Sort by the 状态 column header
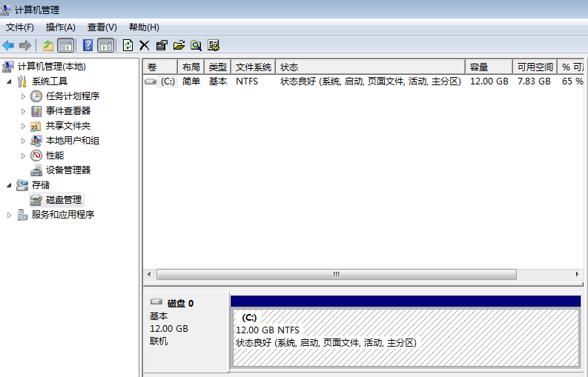This screenshot has height=377, width=588. 370,67
